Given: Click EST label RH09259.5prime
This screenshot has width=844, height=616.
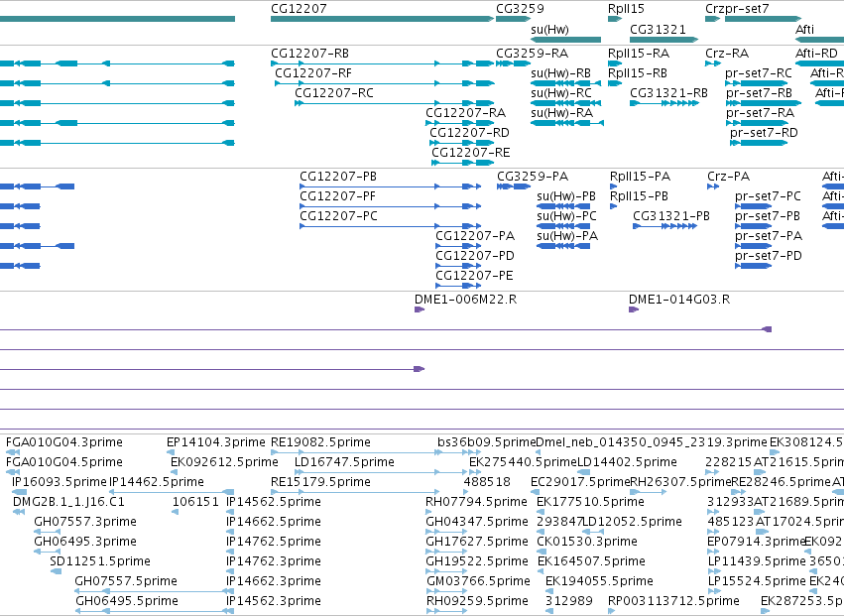Looking at the screenshot, I should (x=477, y=601).
